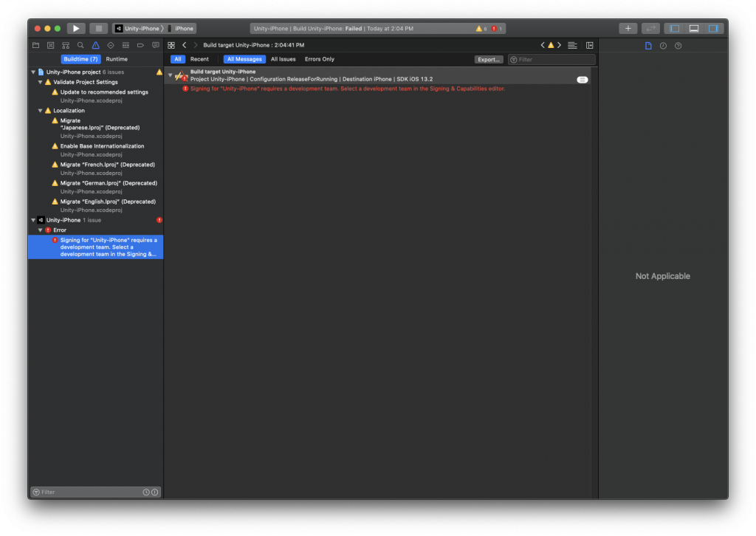756x536 pixels.
Task: Open the Quick Help inspector tab
Action: 678,46
